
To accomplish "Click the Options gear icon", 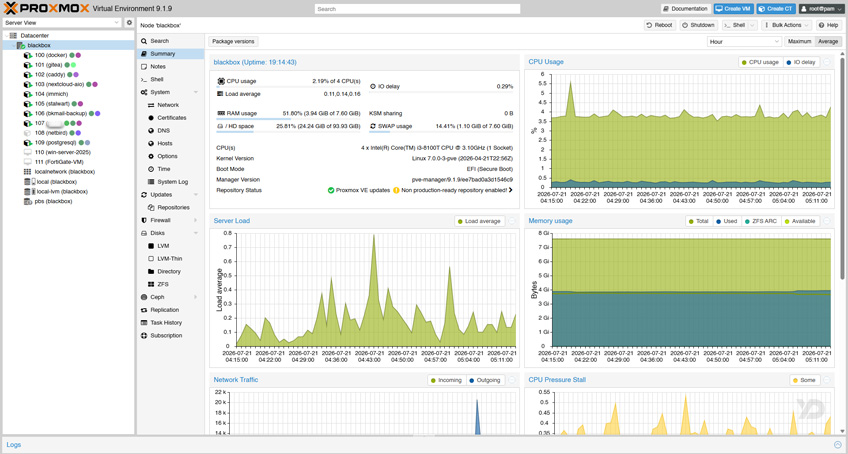I will (151, 156).
